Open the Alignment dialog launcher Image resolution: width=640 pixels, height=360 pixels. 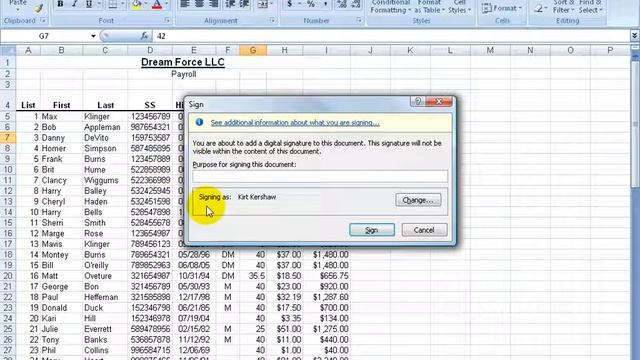[x=272, y=20]
